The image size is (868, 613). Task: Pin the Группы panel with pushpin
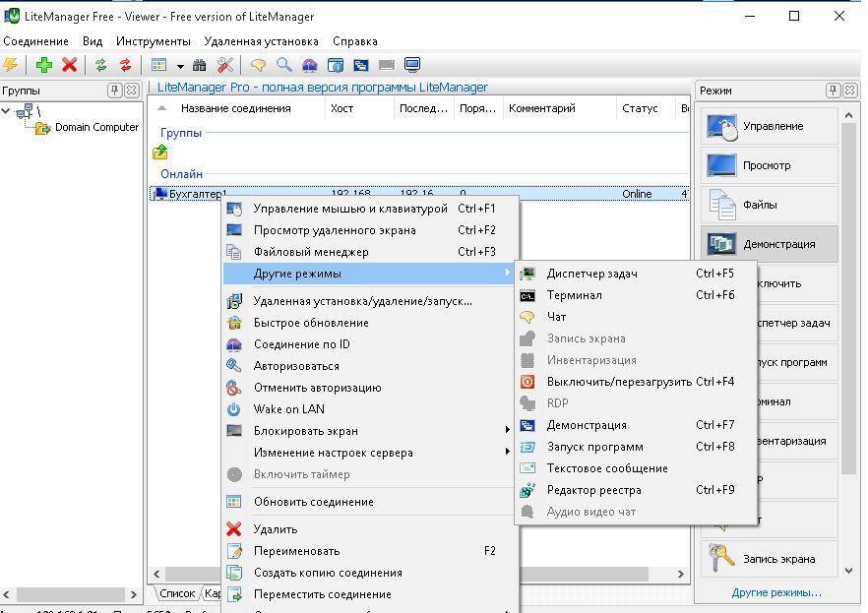click(114, 91)
